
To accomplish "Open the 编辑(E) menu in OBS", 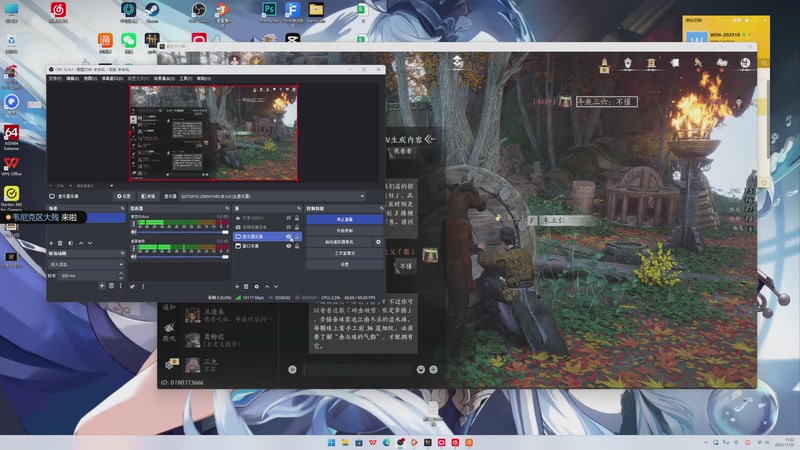I will pos(72,79).
